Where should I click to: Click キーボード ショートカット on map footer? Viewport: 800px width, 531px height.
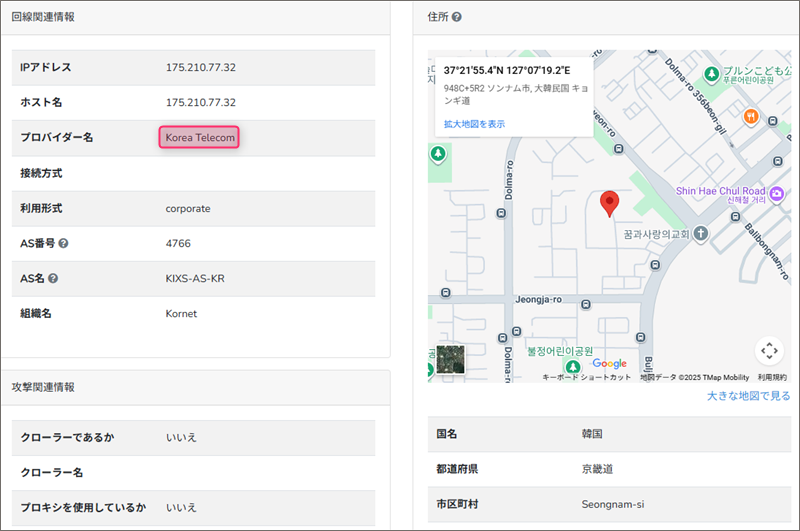pyautogui.click(x=586, y=377)
